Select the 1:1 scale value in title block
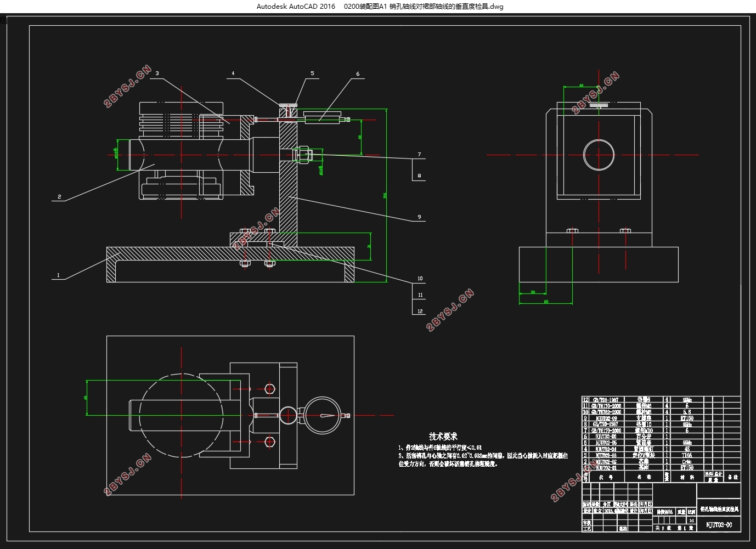 (692, 520)
